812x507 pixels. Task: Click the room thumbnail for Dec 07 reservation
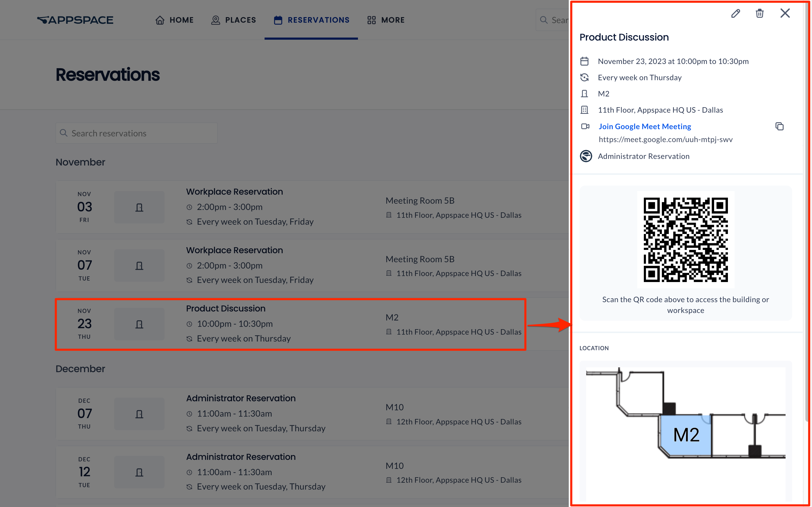click(139, 414)
